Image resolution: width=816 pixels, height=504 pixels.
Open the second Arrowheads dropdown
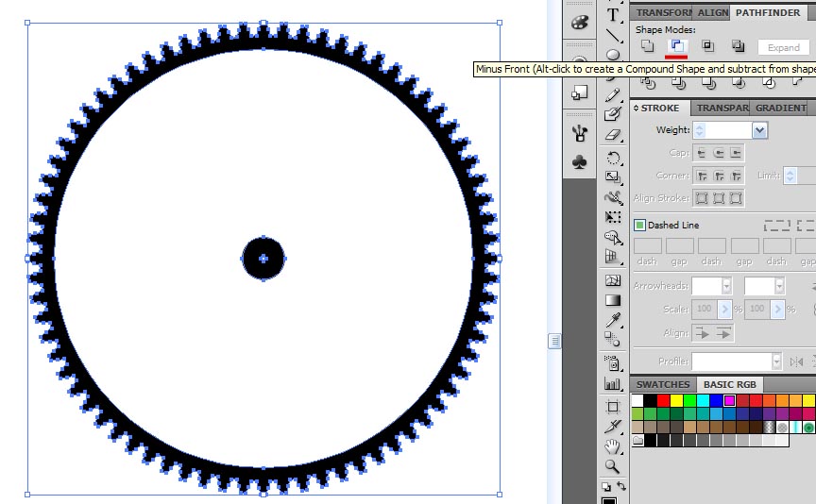tap(779, 286)
